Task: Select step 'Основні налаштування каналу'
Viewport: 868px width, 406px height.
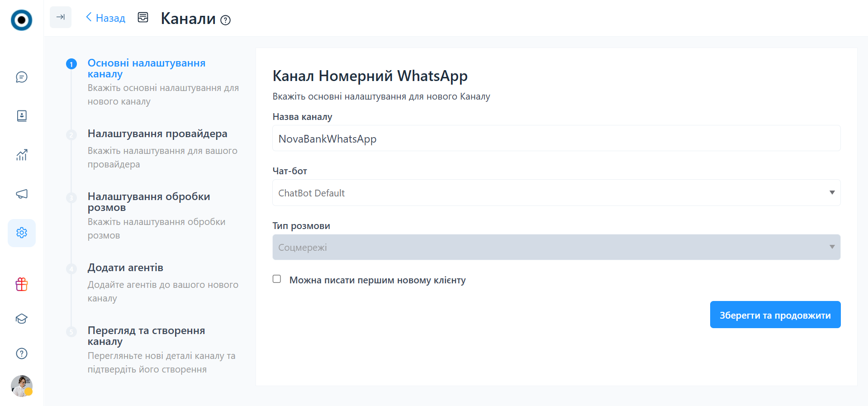Action: (146, 68)
